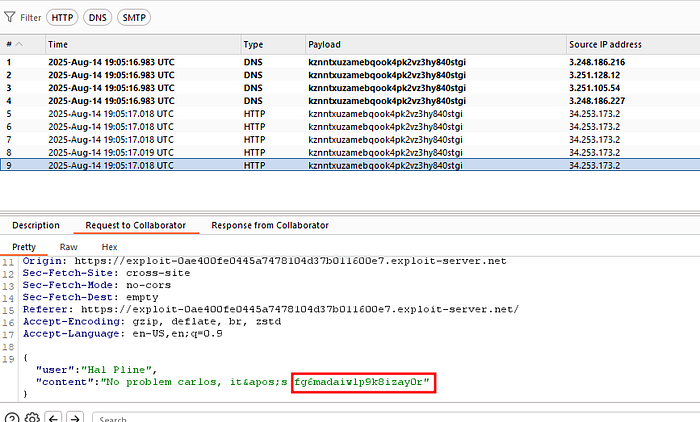Click the Referer header line
The height and width of the screenshot is (422, 700).
click(x=271, y=309)
